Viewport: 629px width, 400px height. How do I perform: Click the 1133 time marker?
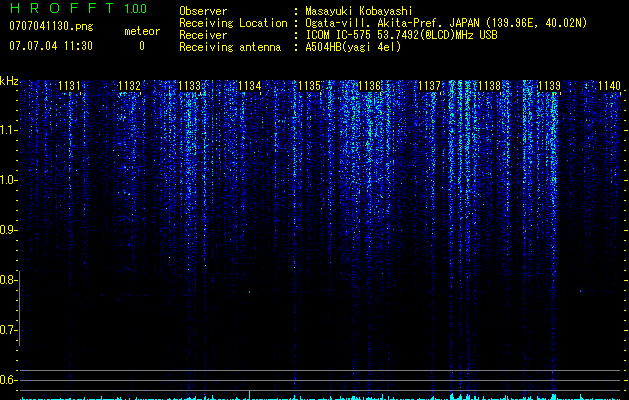tap(189, 86)
